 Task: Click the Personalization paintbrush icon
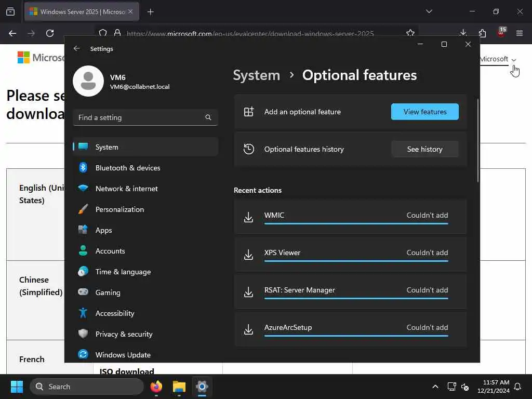point(83,209)
